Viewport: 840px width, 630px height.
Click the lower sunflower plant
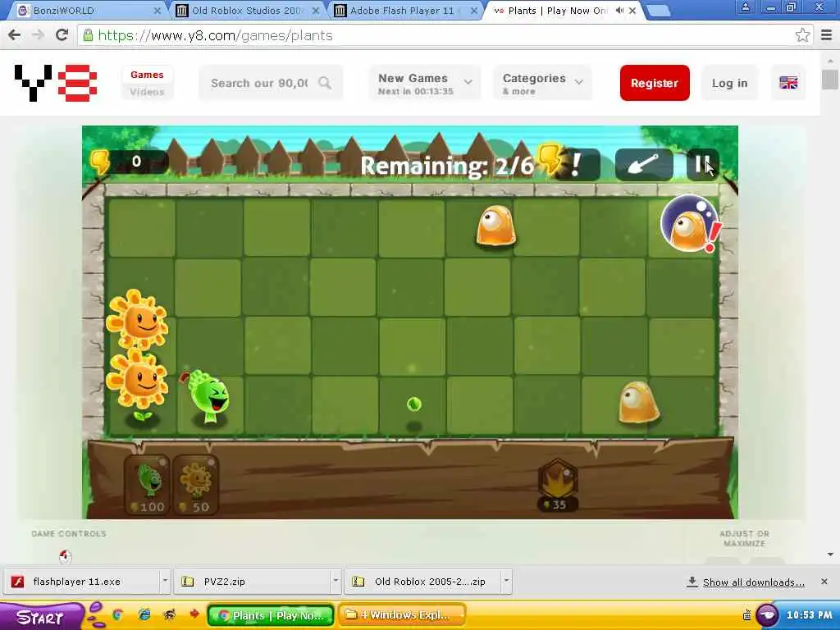137,381
